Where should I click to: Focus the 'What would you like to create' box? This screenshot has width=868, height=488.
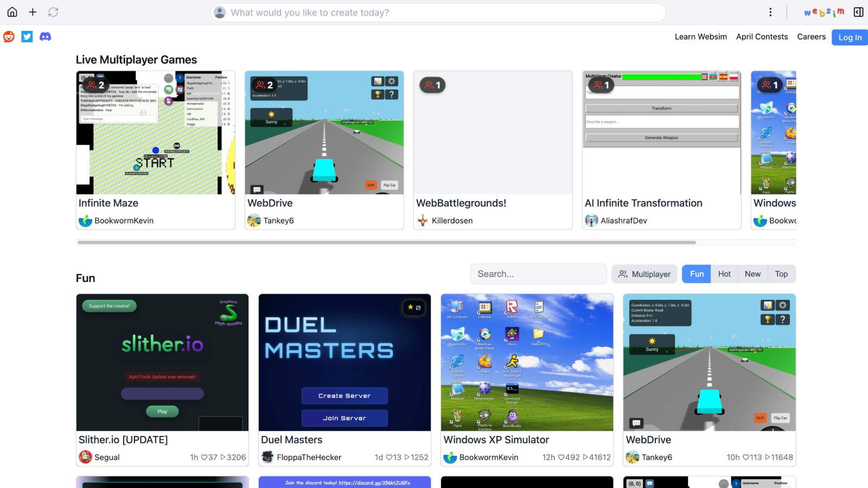click(438, 12)
